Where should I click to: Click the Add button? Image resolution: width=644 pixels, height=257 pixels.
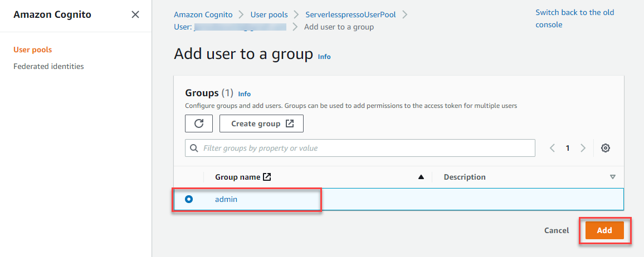pyautogui.click(x=604, y=230)
